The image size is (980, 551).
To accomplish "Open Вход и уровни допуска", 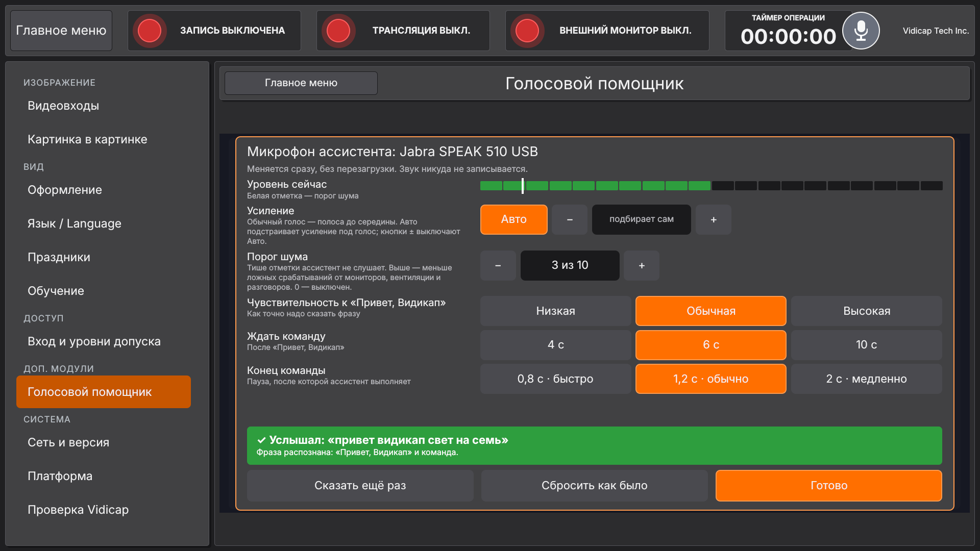I will pyautogui.click(x=104, y=341).
